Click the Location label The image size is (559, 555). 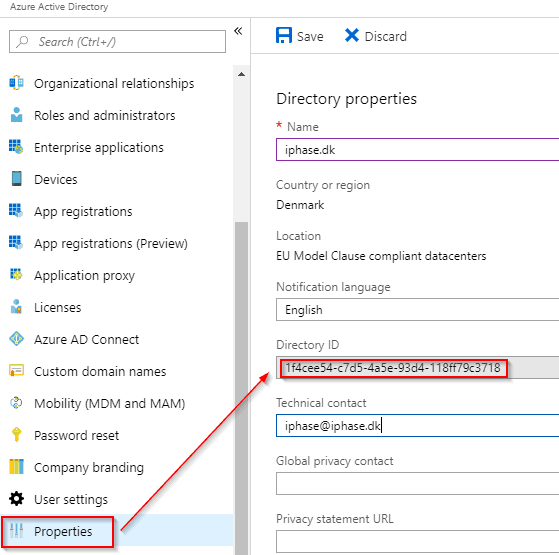tap(299, 236)
